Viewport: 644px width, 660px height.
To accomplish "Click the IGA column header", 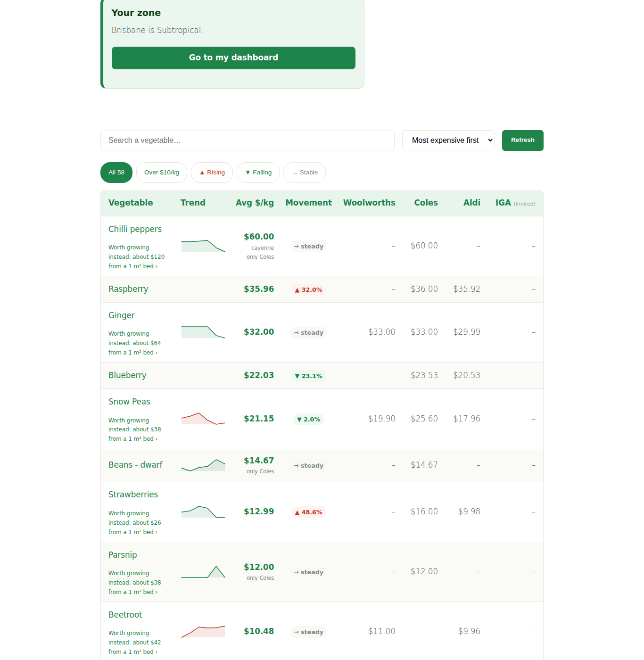I will tap(515, 203).
